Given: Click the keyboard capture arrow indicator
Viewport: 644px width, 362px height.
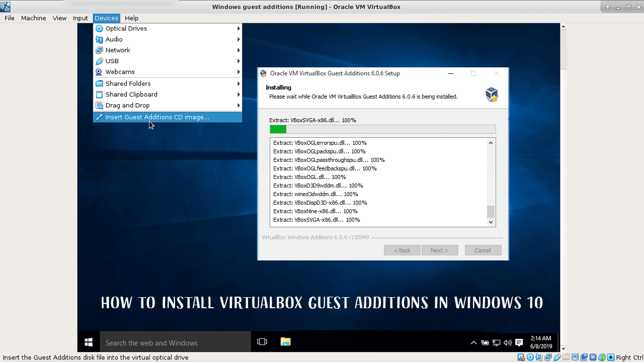Looking at the screenshot, I should [x=611, y=357].
